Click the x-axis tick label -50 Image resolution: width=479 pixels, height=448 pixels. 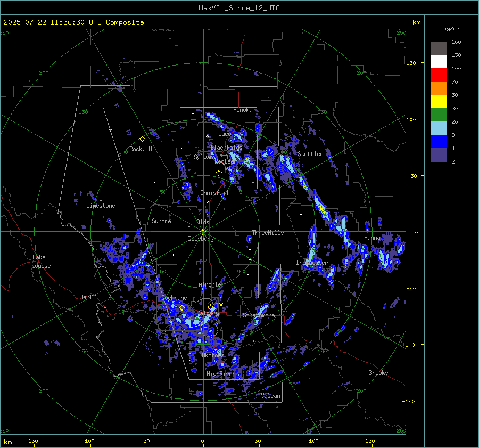(145, 441)
